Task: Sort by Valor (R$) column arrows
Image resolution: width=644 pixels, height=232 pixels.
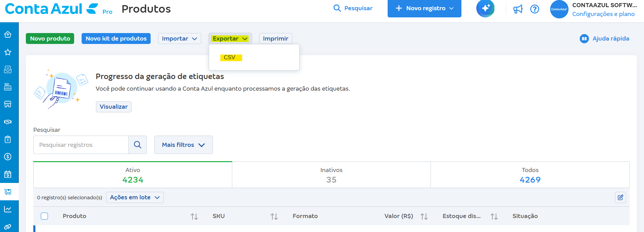Action: click(x=424, y=216)
